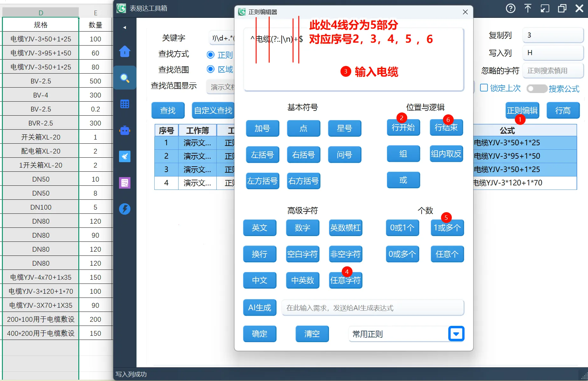588x381 pixels.
Task: Choose the 任意个 quantifier
Action: [x=447, y=254]
